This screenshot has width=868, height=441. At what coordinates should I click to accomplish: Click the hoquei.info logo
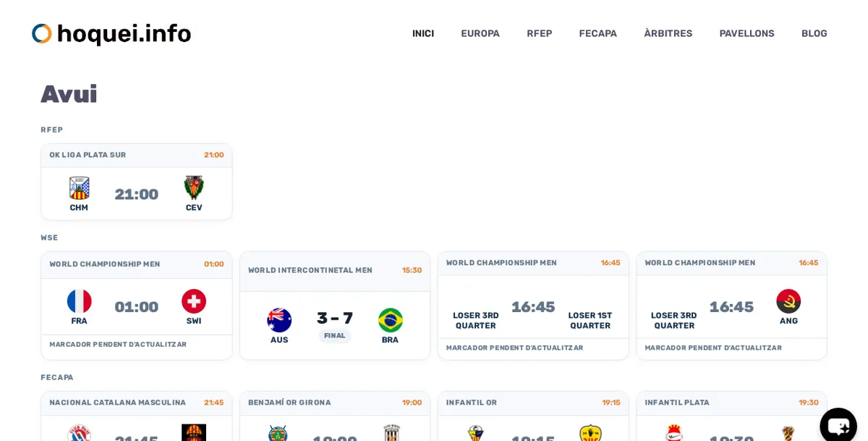coord(111,33)
